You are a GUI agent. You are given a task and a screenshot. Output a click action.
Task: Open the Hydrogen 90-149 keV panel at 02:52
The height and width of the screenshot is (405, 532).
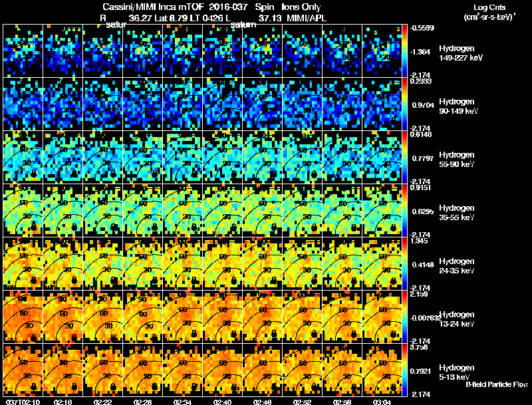[x=303, y=104]
